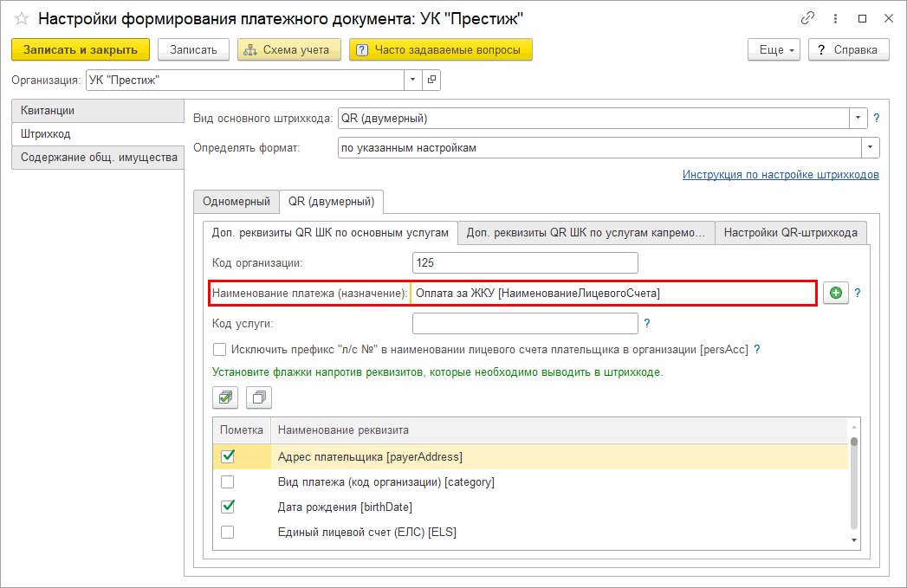Switch to the "Одномерный" tab
The image size is (907, 588).
236,201
